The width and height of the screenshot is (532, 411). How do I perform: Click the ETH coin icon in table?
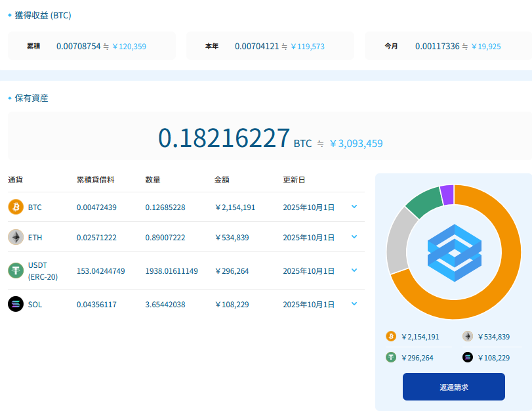15,237
